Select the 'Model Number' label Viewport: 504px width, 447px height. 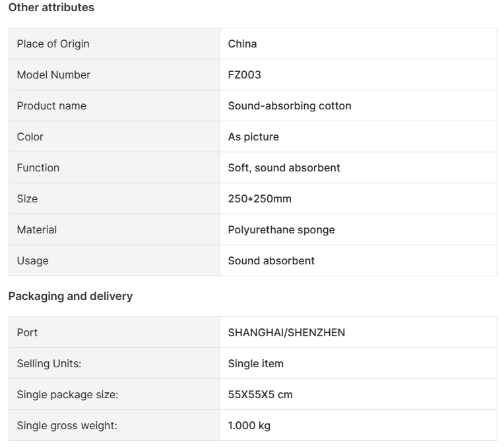click(x=53, y=75)
